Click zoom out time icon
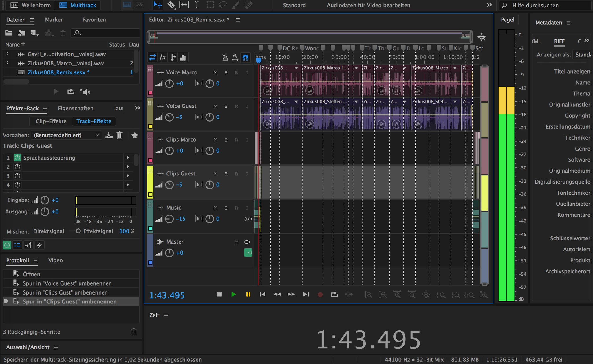The width and height of the screenshot is (593, 364). (x=411, y=295)
